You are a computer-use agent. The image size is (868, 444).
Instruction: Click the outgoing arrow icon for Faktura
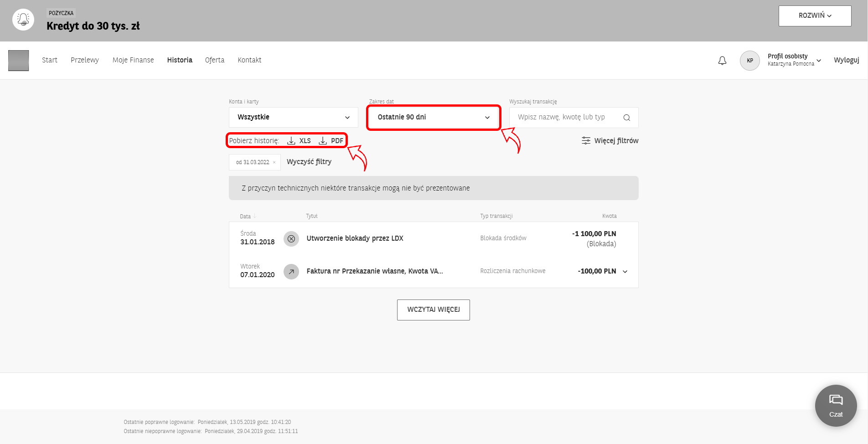(291, 272)
